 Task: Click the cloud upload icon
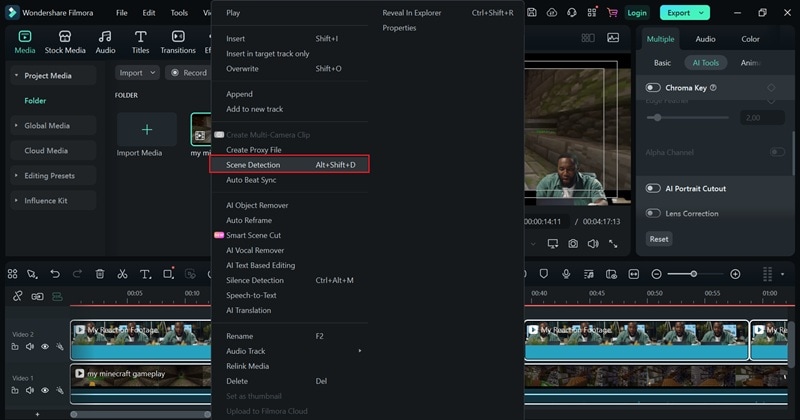coord(552,13)
